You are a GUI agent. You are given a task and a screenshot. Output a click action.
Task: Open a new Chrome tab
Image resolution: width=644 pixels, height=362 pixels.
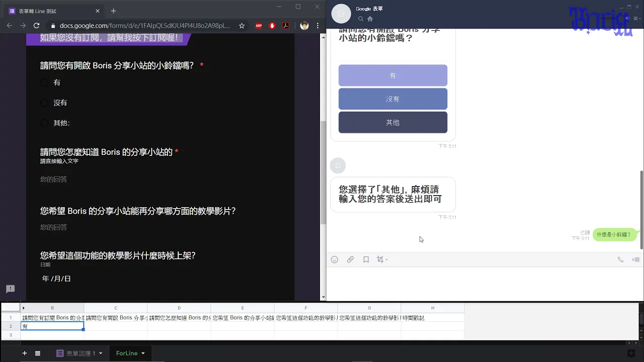(x=113, y=11)
